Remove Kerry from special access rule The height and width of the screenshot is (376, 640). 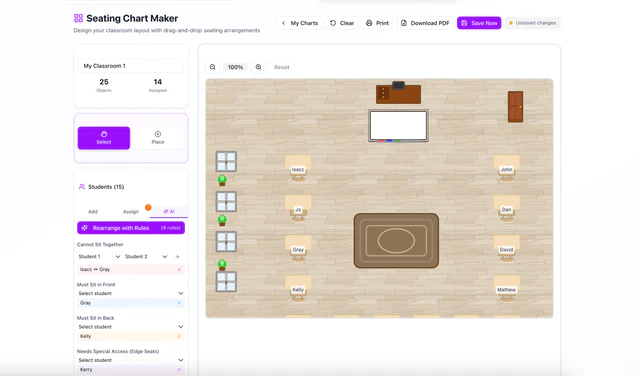coord(179,369)
